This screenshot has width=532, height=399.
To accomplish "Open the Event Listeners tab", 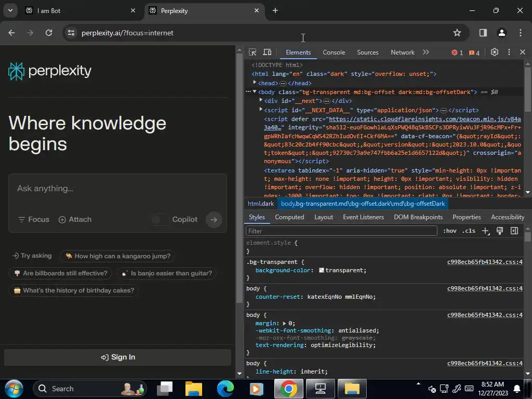I will pos(363,217).
